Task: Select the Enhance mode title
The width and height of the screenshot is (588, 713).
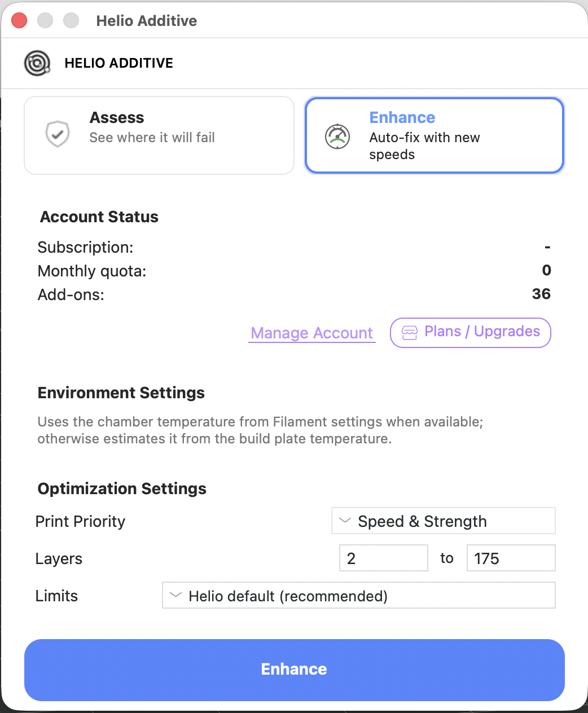Action: tap(402, 117)
